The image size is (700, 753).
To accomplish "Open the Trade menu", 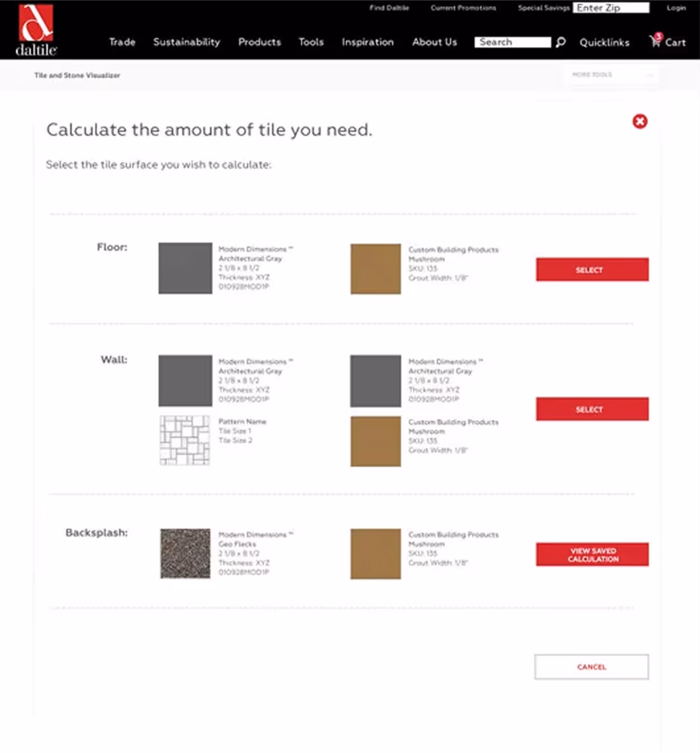I will pyautogui.click(x=122, y=42).
